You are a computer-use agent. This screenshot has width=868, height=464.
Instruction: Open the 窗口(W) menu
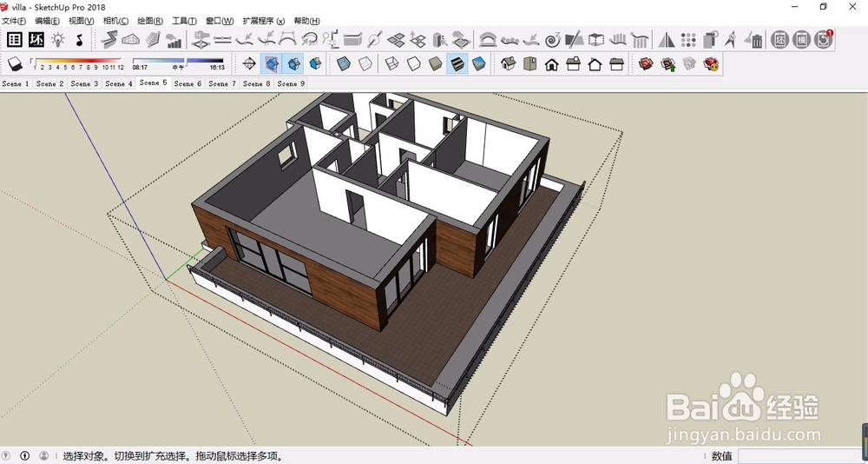(x=220, y=21)
